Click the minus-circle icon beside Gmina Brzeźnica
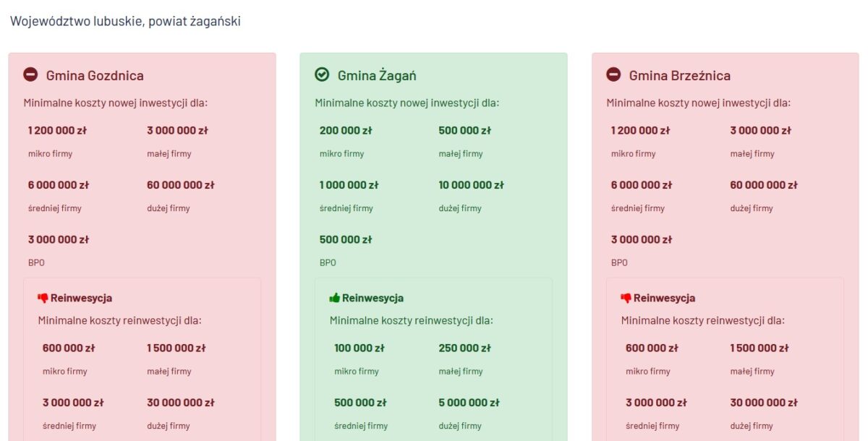 coord(613,74)
